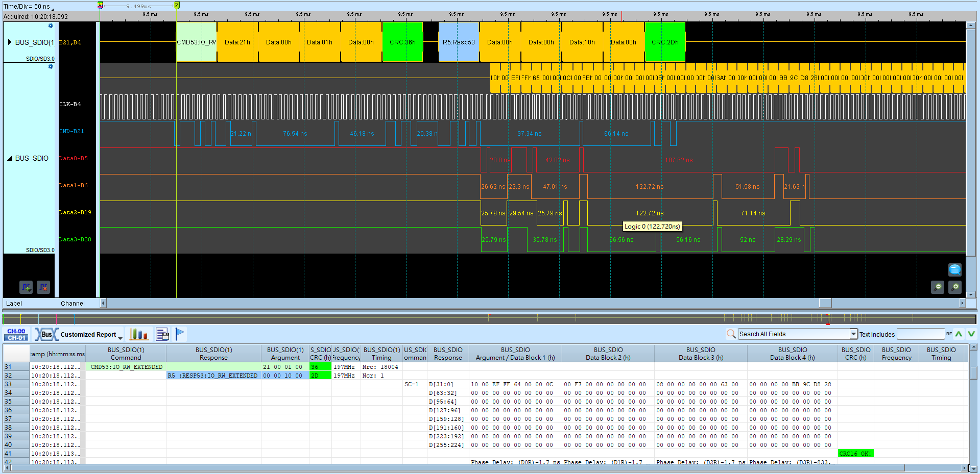Viewport: 980px width, 474px height.
Task: Click into the Text includes field
Action: click(x=921, y=334)
